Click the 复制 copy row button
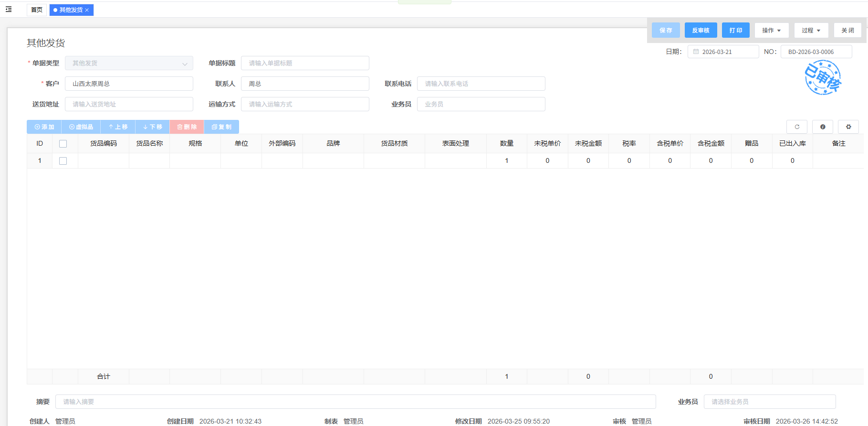The image size is (868, 426). point(221,127)
